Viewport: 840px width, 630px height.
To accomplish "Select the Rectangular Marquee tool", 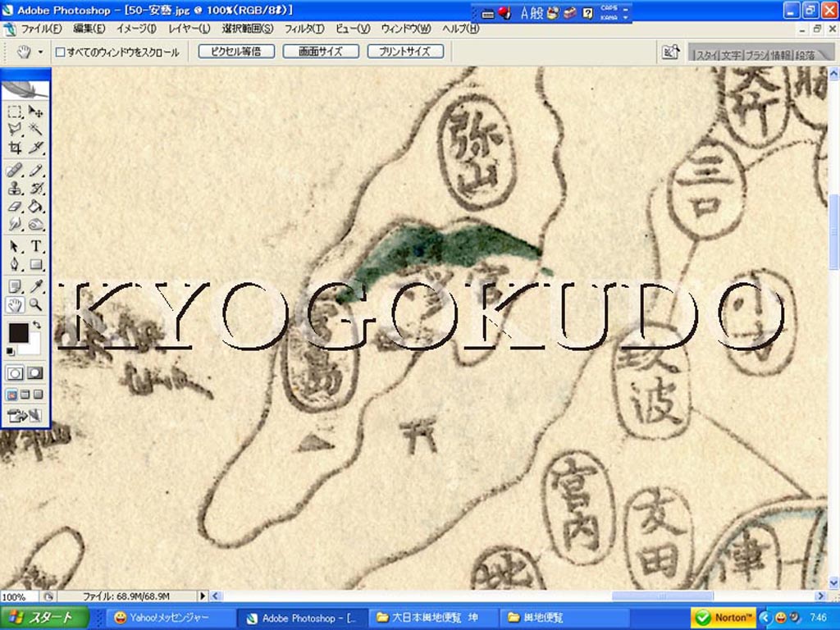I will [x=15, y=112].
